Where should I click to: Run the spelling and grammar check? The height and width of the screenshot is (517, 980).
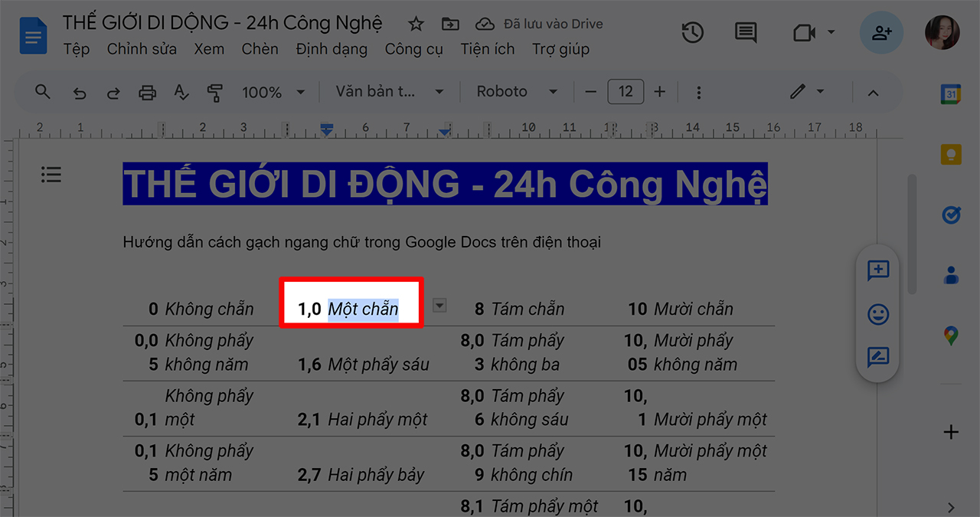point(180,91)
